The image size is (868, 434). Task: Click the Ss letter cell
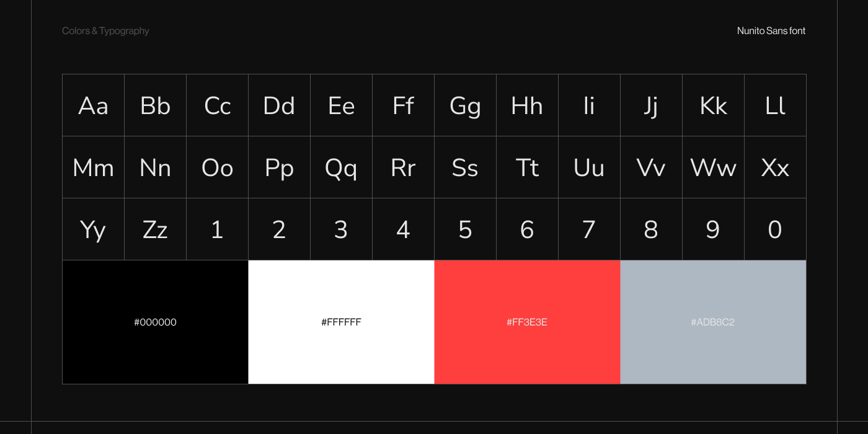point(465,167)
